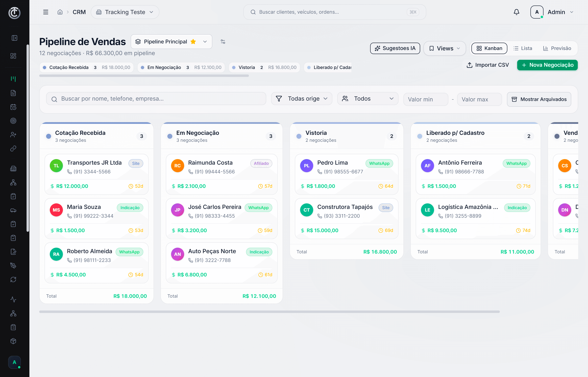This screenshot has height=377, width=588.
Task: Click the sidebar vertical scrollbar
Action: click(28, 138)
